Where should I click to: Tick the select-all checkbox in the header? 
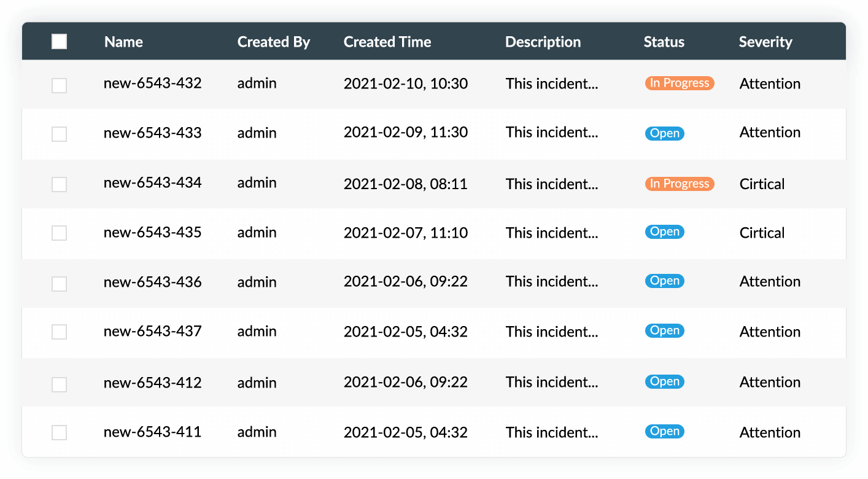pos(60,42)
